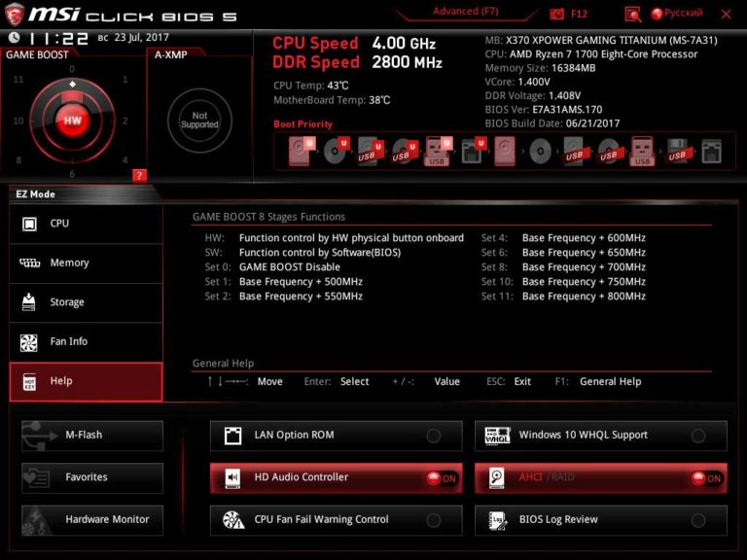This screenshot has height=560, width=747.
Task: Click the clock icon beside the time
Action: coord(14,37)
